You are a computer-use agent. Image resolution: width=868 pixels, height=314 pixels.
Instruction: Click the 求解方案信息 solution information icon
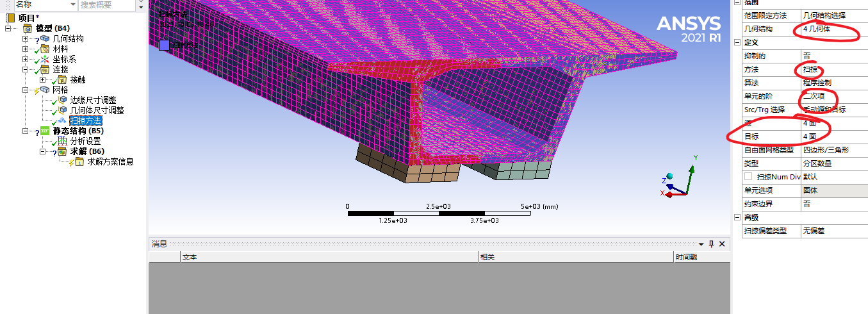coord(79,161)
